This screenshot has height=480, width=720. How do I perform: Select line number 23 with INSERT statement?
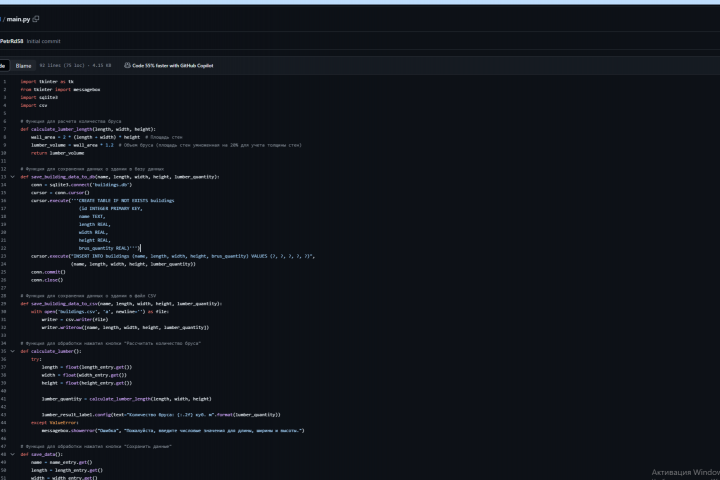[4, 256]
